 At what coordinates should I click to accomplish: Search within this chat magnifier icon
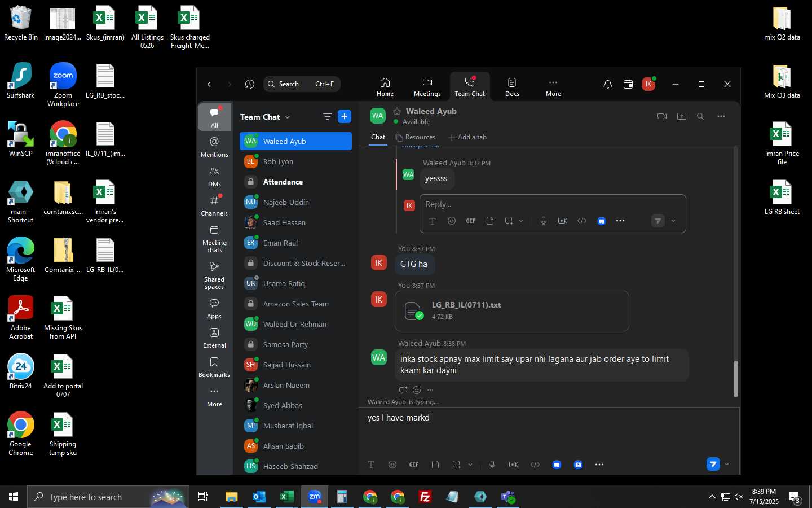pos(700,116)
